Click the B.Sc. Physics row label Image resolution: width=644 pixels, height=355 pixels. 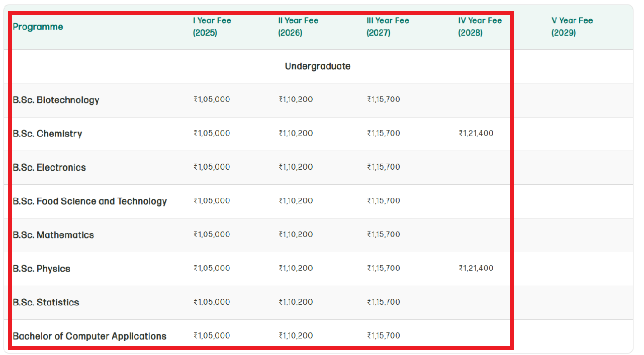42,269
